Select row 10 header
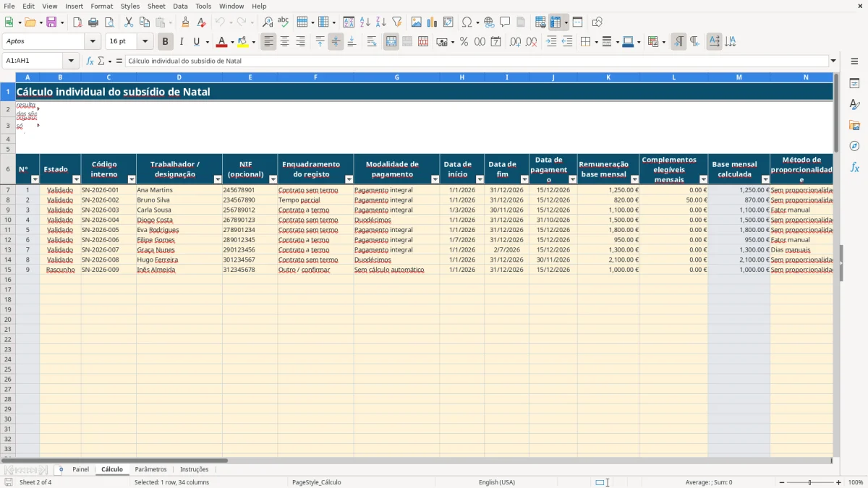Screen dimensions: 868x488 [8, 220]
